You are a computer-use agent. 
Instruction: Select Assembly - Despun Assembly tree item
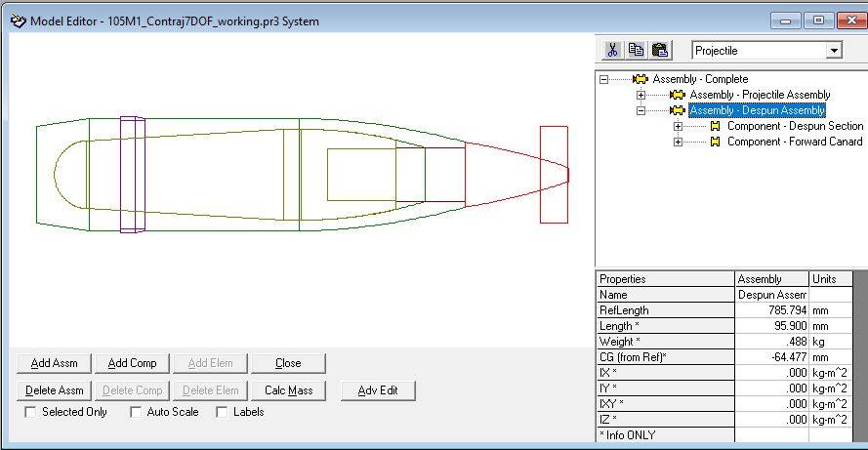point(758,110)
